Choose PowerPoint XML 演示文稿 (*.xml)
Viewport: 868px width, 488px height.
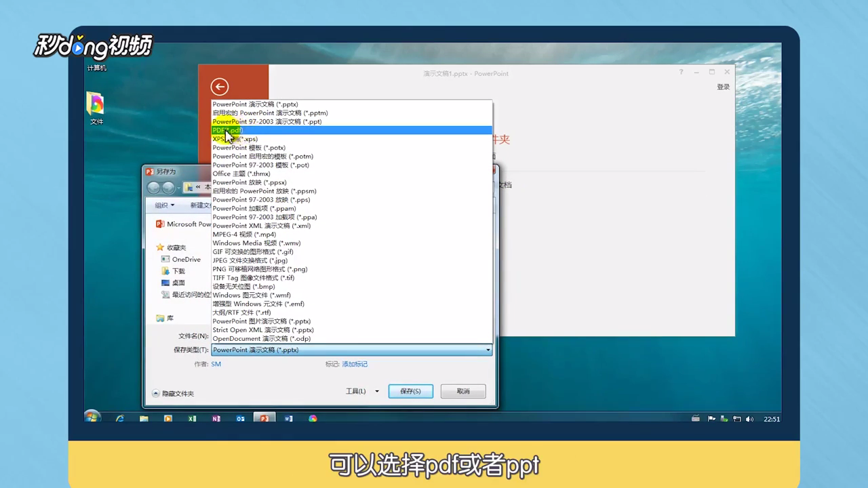[x=351, y=226]
